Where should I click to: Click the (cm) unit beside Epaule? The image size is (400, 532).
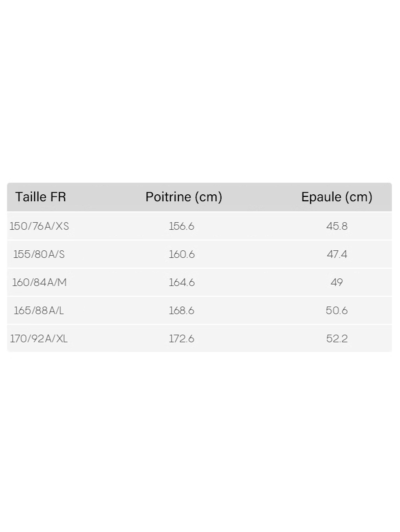358,197
